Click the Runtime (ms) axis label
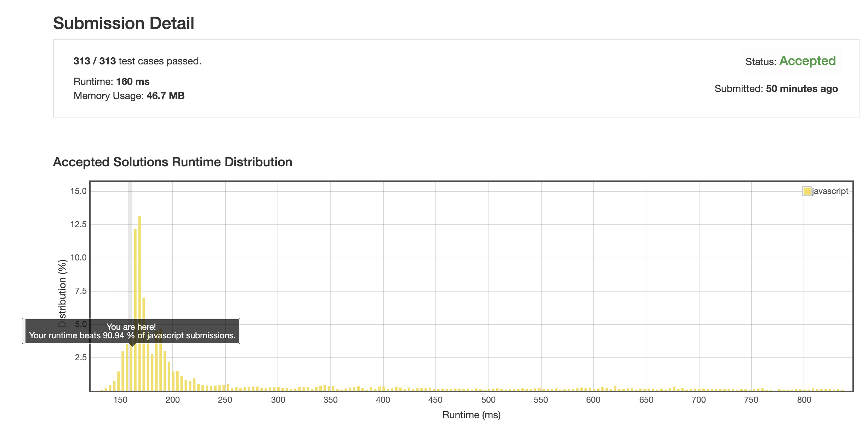The image size is (868, 431). pyautogui.click(x=472, y=415)
